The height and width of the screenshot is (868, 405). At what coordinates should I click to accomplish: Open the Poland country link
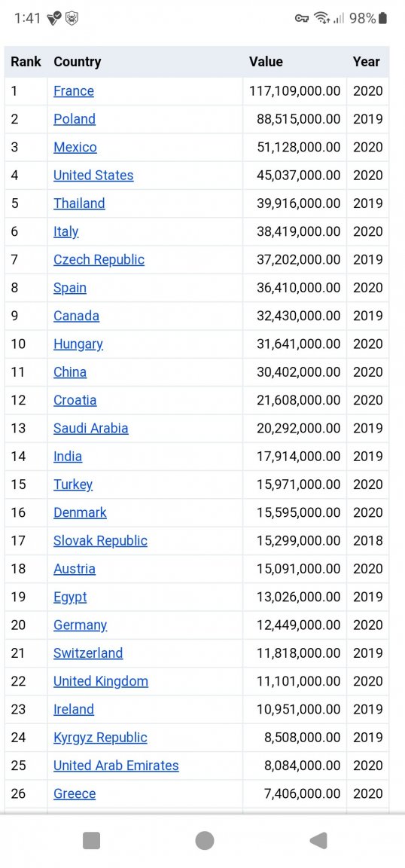tap(74, 119)
